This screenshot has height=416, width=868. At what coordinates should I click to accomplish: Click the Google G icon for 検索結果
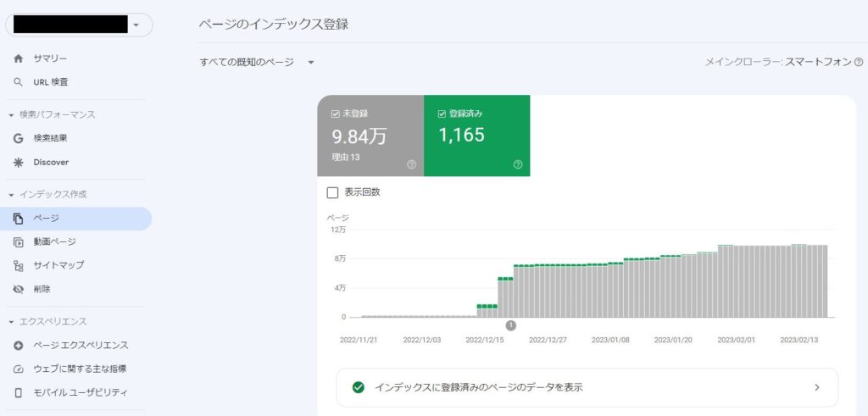(x=19, y=138)
